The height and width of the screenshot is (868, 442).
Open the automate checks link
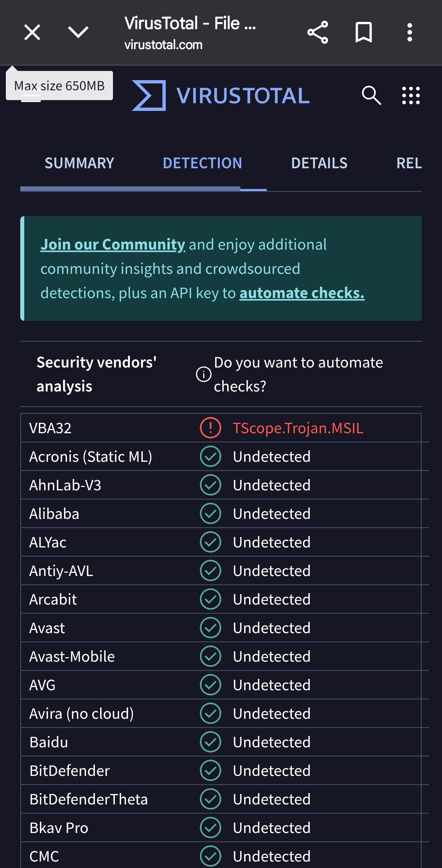(302, 293)
